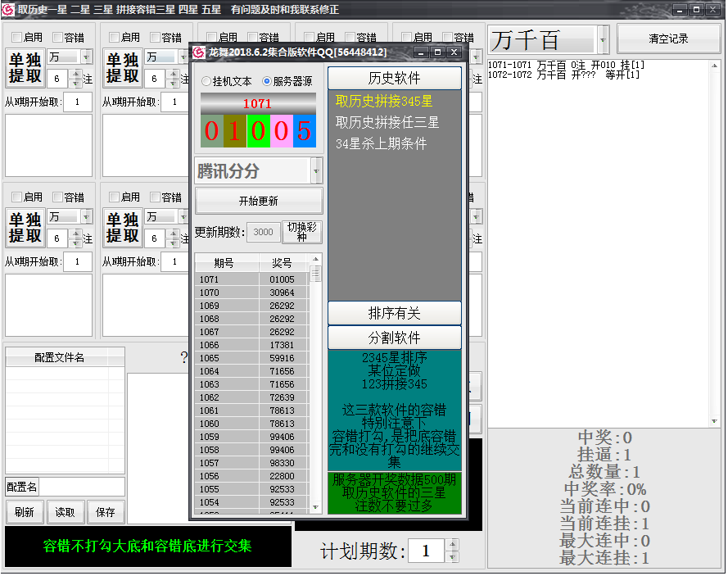Minimize the 龙舞 popup window
The image size is (728, 576).
coord(422,52)
